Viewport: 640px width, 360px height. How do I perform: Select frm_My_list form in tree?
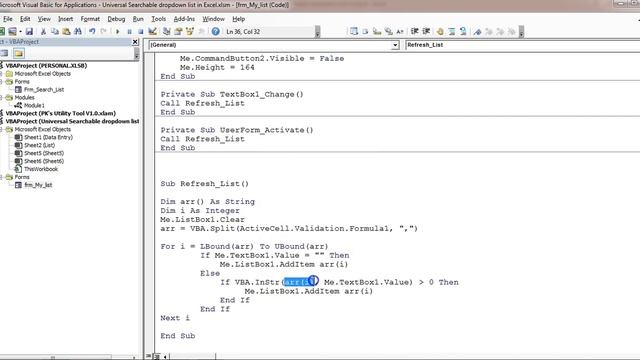pos(38,185)
